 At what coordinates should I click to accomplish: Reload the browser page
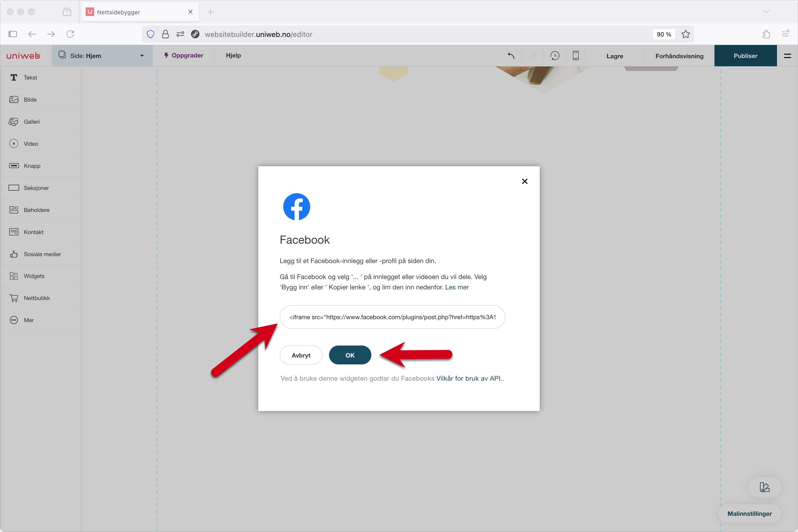click(x=70, y=34)
